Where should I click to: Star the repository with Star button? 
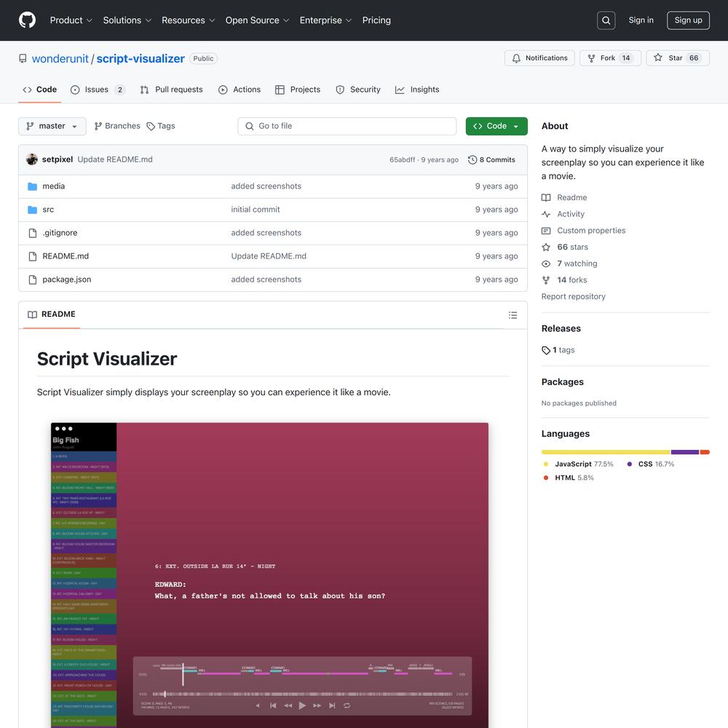coord(677,58)
